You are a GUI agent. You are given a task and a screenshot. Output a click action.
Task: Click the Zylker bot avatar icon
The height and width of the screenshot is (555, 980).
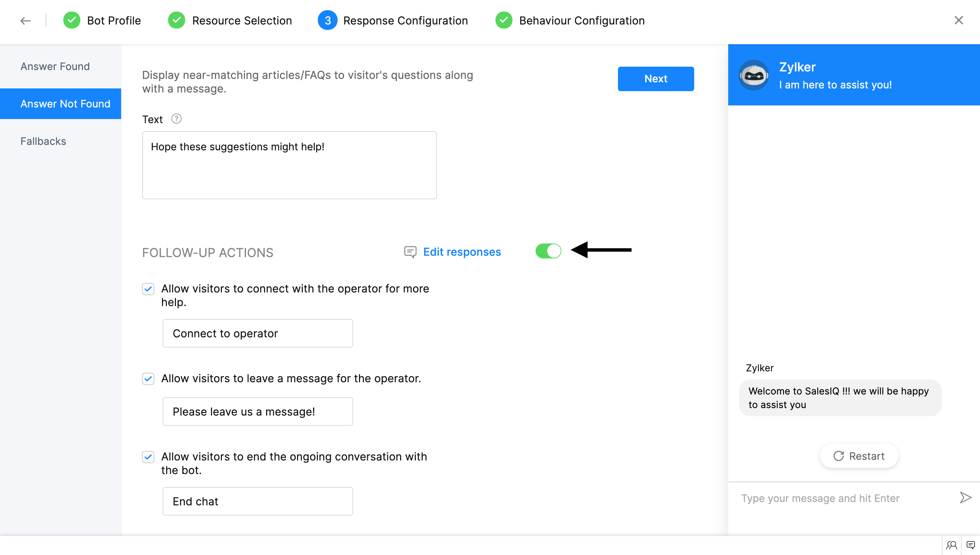tap(753, 75)
